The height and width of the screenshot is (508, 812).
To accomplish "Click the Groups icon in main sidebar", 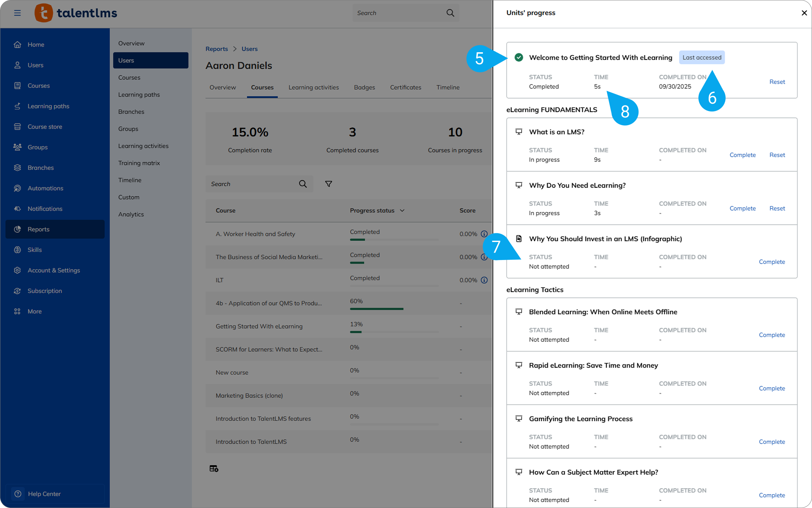I will 17,147.
